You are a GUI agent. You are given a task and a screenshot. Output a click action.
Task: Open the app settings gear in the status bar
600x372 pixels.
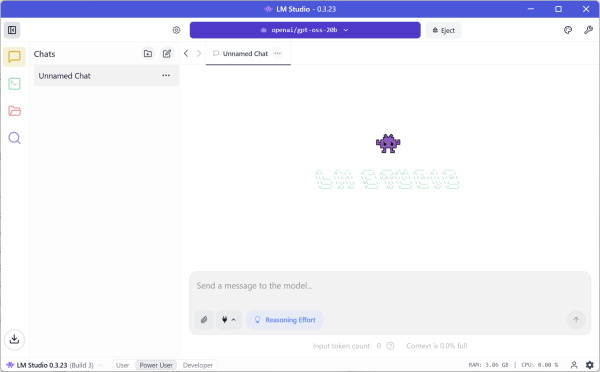click(590, 365)
